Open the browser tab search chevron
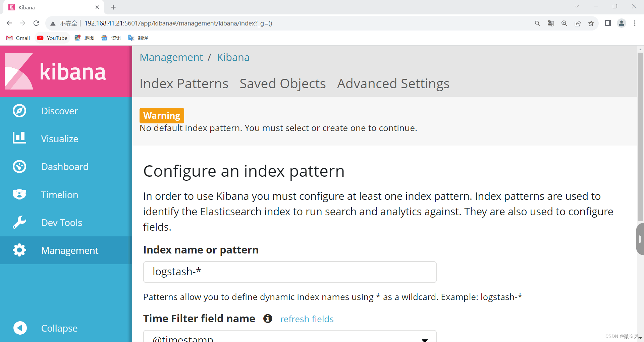 click(577, 6)
